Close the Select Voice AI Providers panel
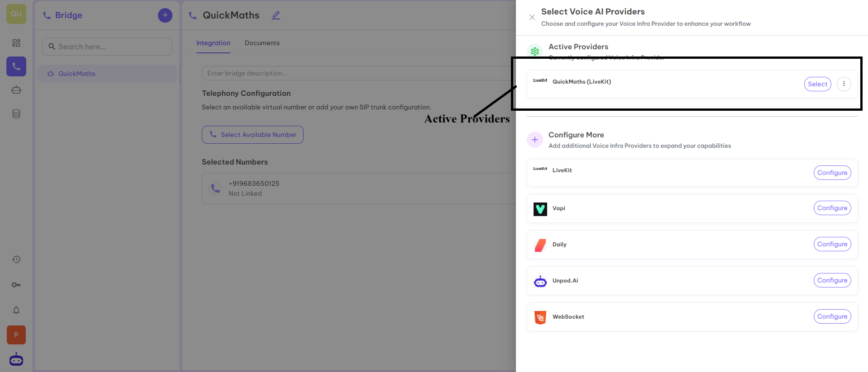Screen dimensions: 868x372 [532, 17]
